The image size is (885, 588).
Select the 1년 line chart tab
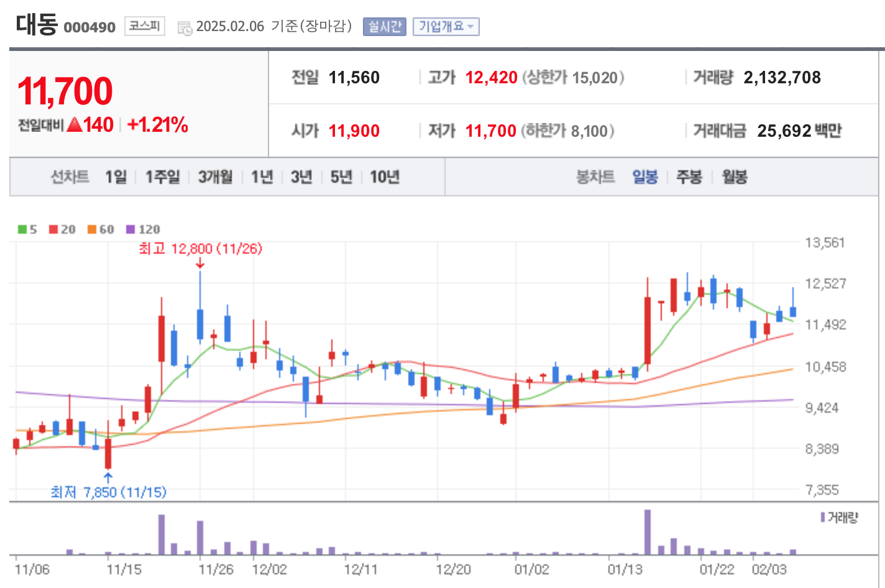pyautogui.click(x=262, y=177)
